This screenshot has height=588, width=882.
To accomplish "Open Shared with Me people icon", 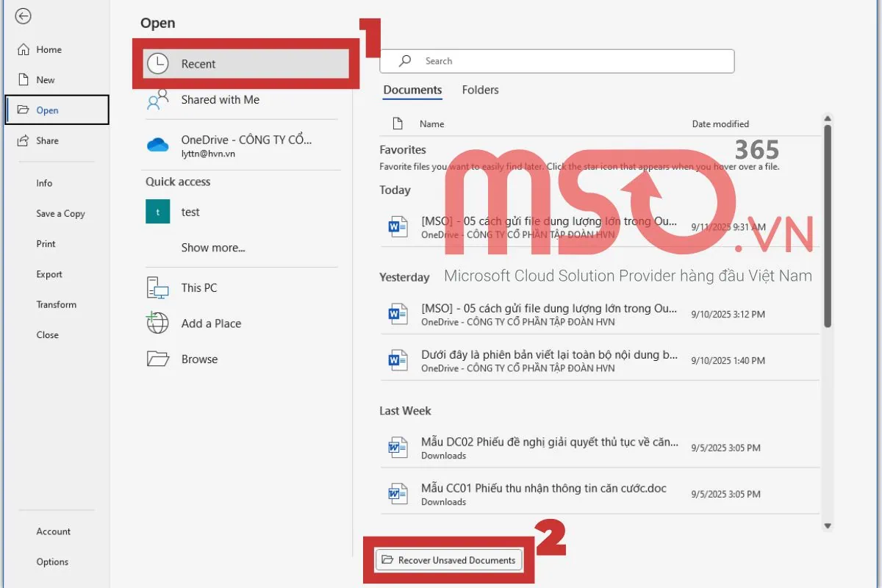I will [158, 101].
